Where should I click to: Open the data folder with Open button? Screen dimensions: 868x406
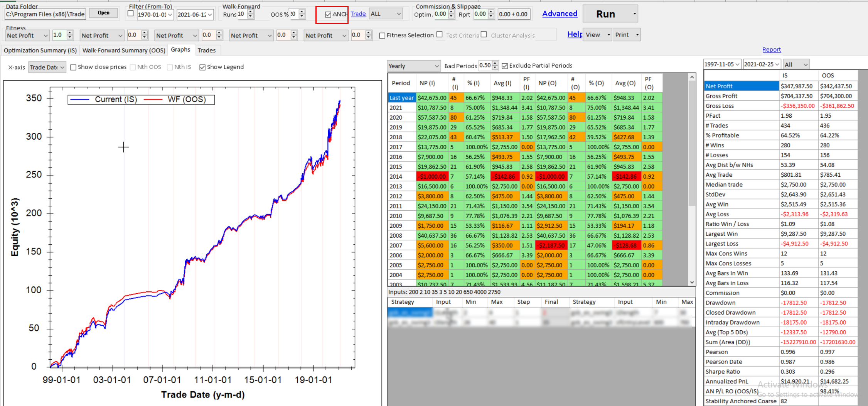click(x=103, y=13)
